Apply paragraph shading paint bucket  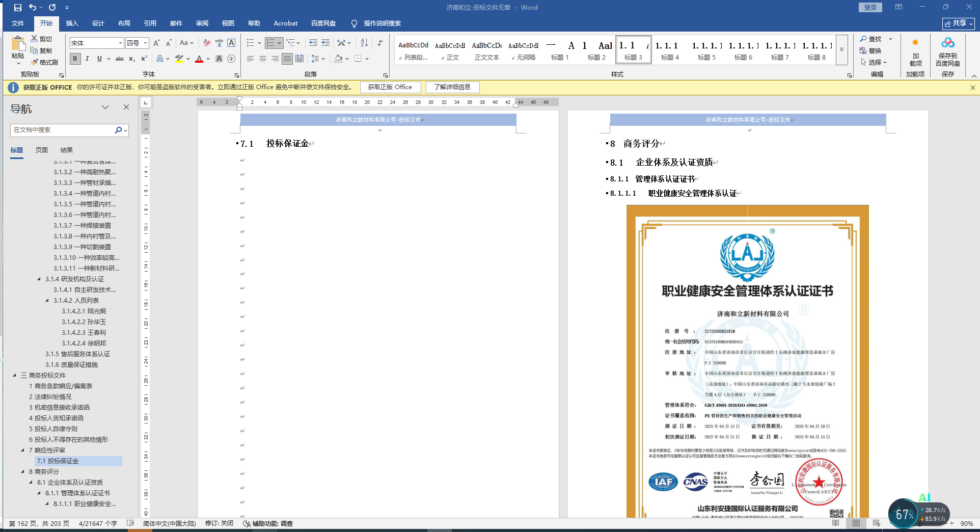coord(338,59)
